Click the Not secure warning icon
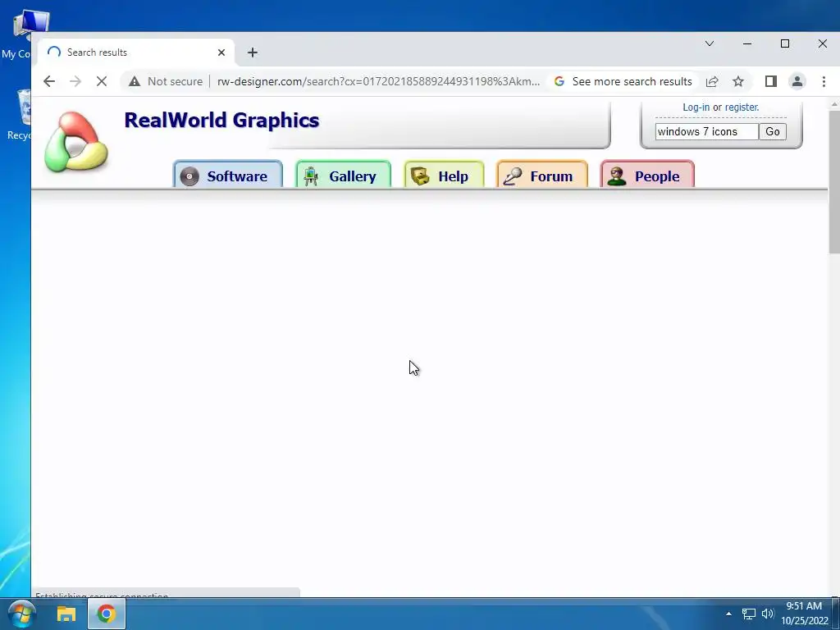 135,81
